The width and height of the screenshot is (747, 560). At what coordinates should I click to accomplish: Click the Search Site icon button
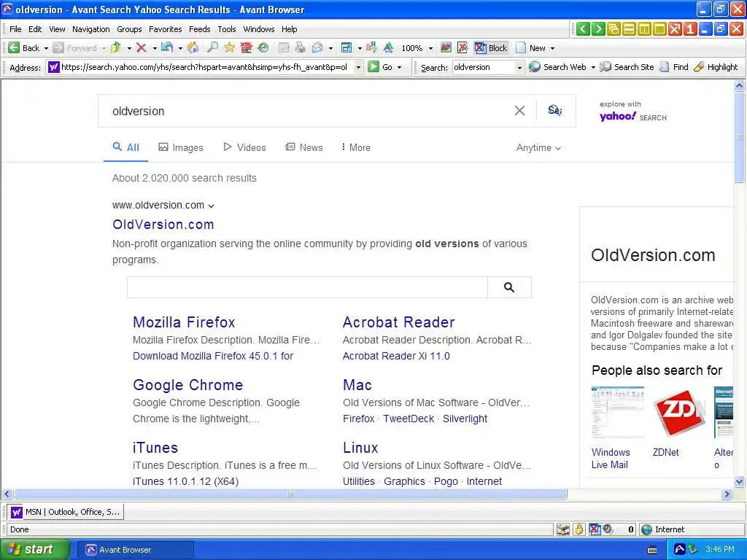[x=627, y=67]
